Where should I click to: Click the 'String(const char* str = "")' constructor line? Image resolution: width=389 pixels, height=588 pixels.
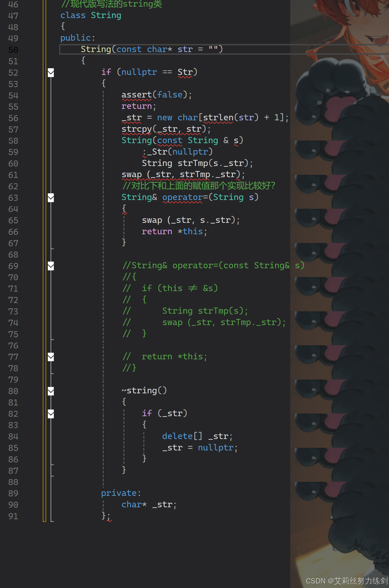(152, 49)
